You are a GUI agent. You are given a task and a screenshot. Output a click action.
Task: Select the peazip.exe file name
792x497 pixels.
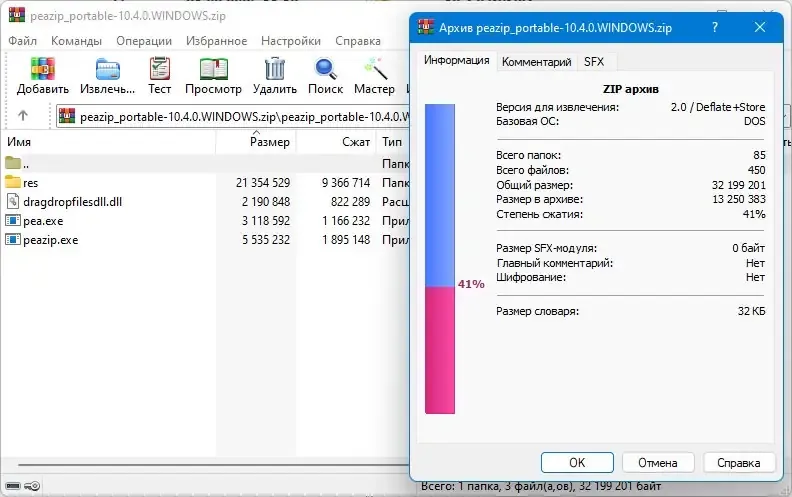tap(51, 240)
